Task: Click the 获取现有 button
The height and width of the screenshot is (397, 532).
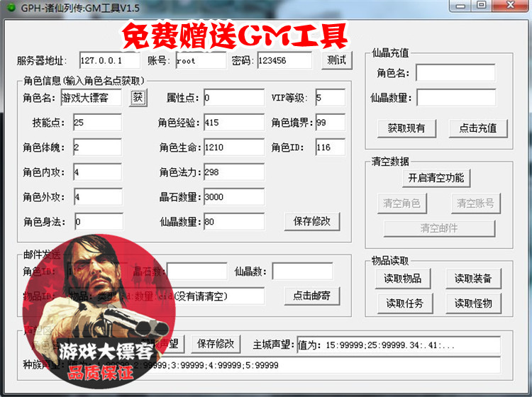Action: 406,128
